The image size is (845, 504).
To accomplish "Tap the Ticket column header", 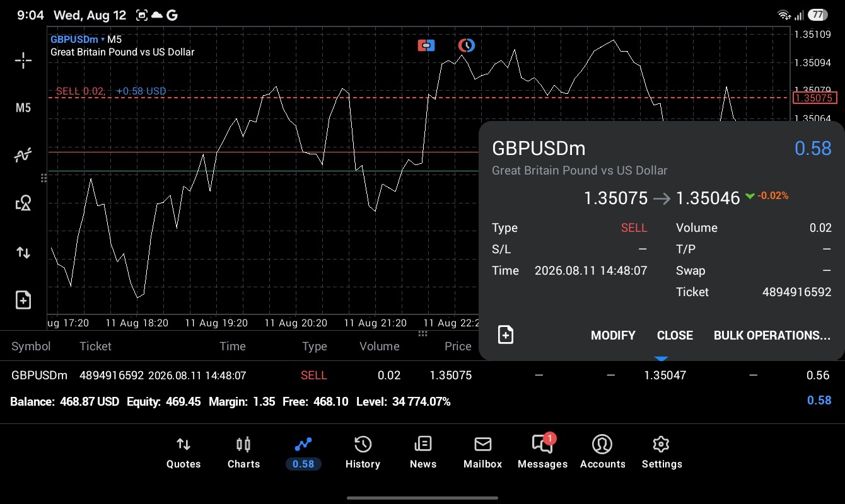I will tap(95, 346).
